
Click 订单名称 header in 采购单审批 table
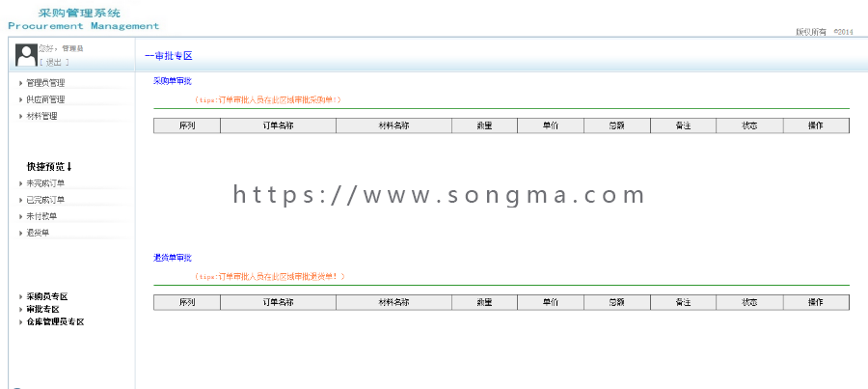[278, 125]
